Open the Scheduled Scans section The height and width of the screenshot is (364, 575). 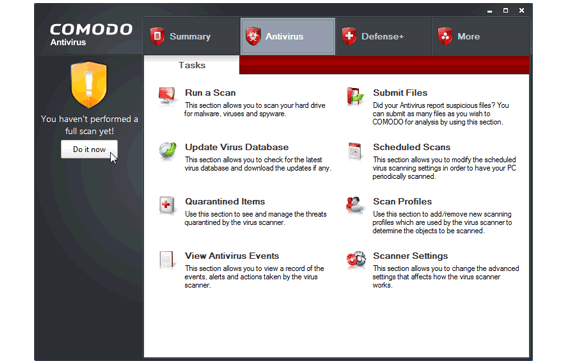pyautogui.click(x=411, y=147)
